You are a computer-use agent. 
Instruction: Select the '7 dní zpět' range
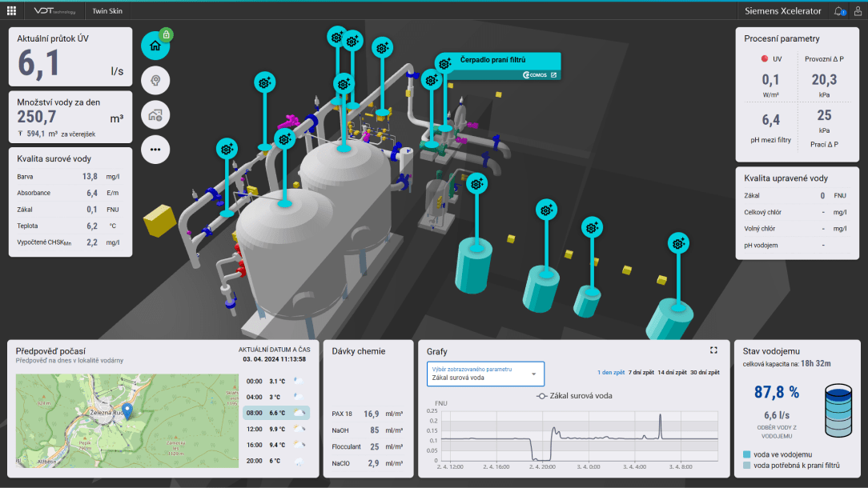coord(641,373)
